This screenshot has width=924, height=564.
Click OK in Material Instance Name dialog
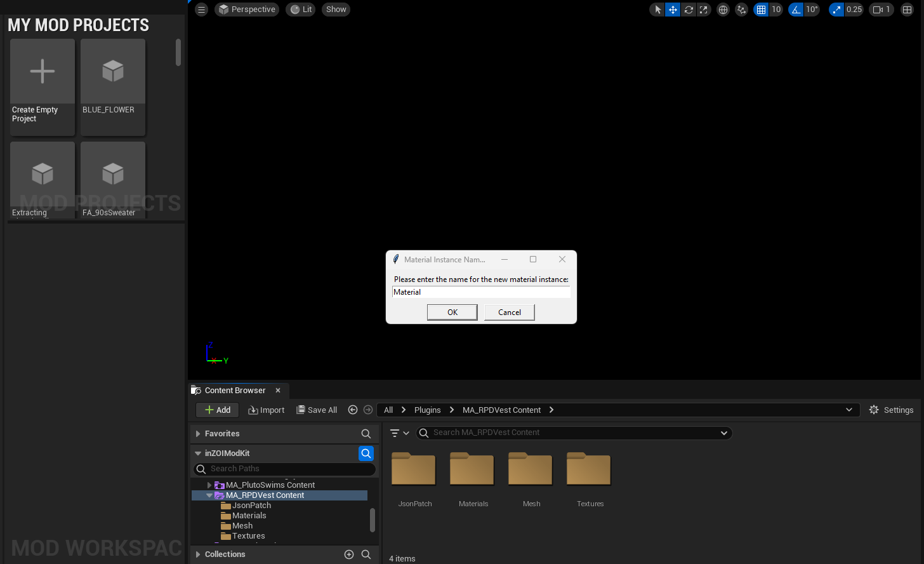[x=452, y=312]
